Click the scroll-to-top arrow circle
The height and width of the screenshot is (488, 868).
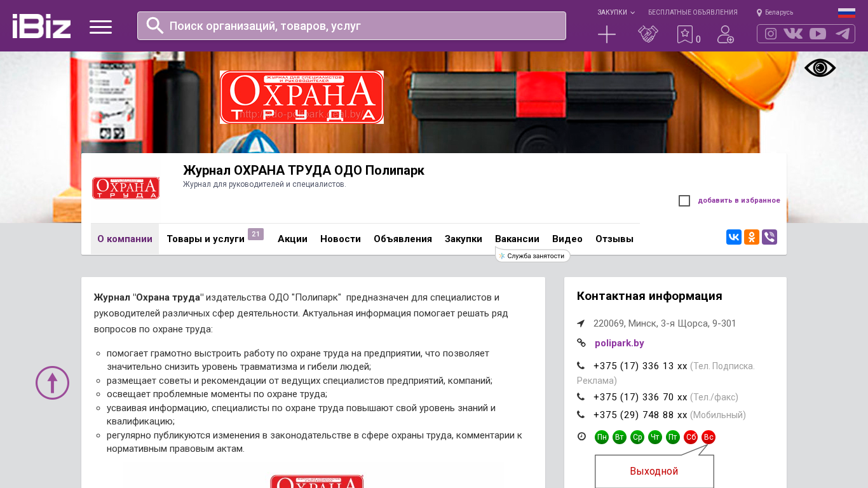[52, 383]
